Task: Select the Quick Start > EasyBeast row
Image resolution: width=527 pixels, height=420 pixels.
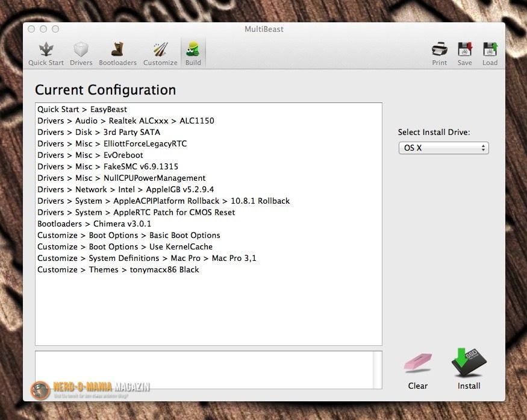Action: [x=208, y=109]
